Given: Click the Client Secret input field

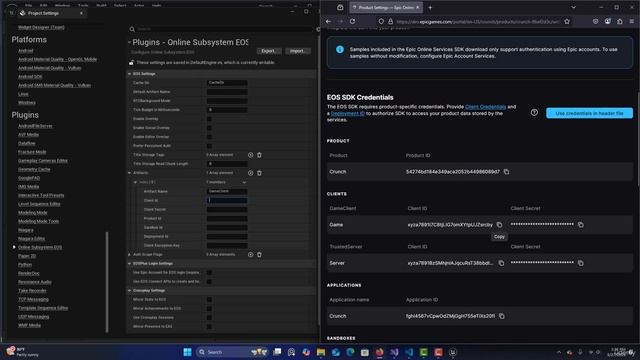Looking at the screenshot, I should [227, 209].
